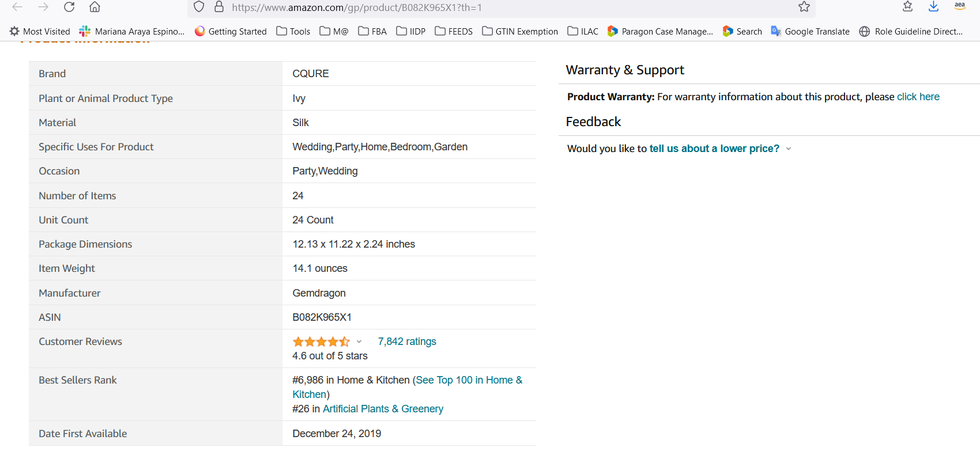
Task: Open the Role Guideline Direct... bookmark
Action: click(911, 31)
